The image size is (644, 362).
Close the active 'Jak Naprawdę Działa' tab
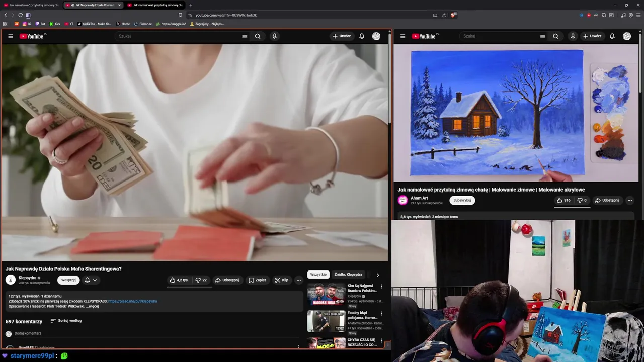pos(119,5)
